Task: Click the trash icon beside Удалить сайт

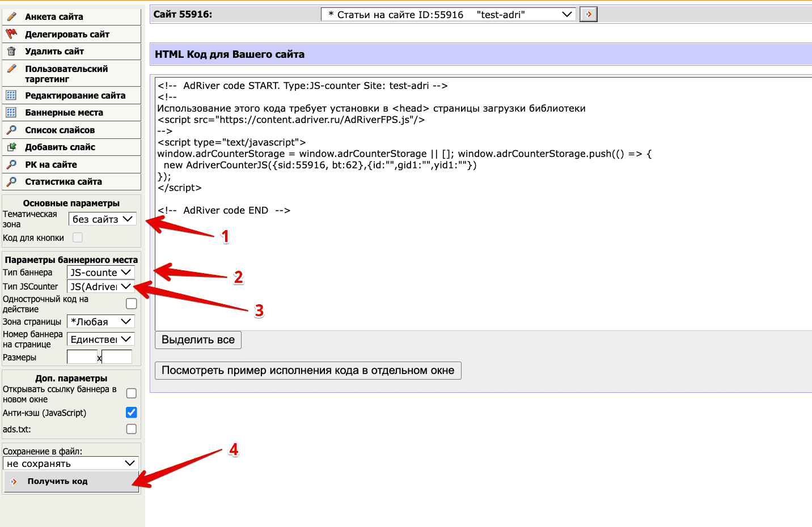Action: coord(11,51)
